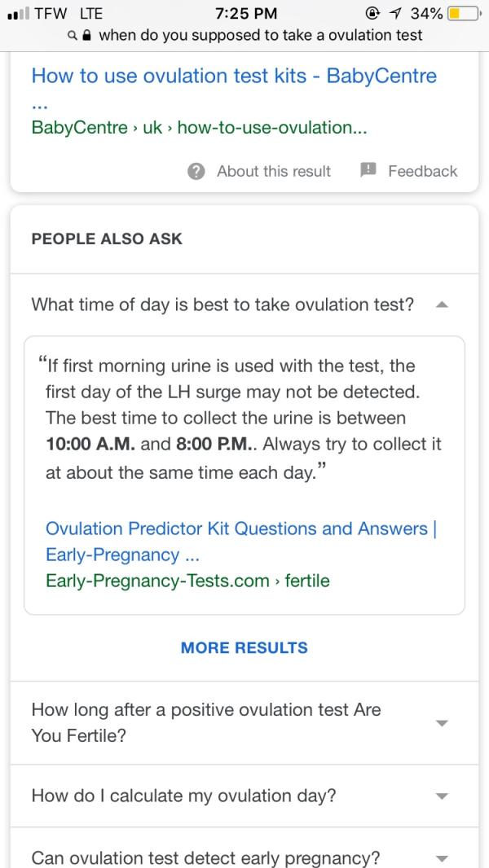
Task: Tap Early-Pregnancy-Tests.com fertile URL
Action: click(187, 581)
